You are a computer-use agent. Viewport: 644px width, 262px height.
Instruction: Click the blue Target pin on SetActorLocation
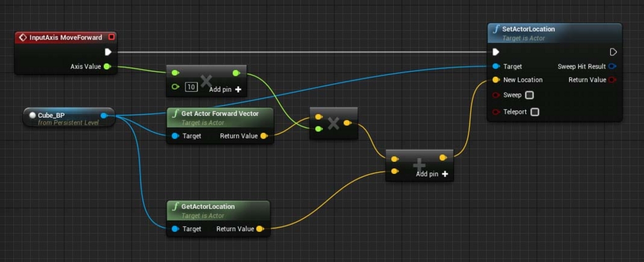pos(496,66)
